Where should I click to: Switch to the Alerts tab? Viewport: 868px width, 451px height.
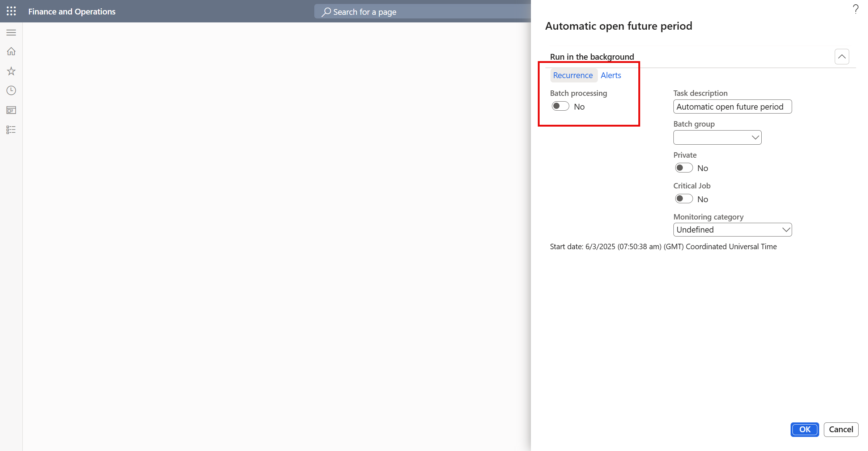610,75
